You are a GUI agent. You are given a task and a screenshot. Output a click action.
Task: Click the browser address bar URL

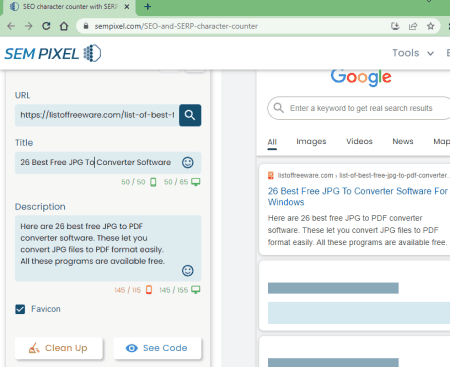coord(176,26)
